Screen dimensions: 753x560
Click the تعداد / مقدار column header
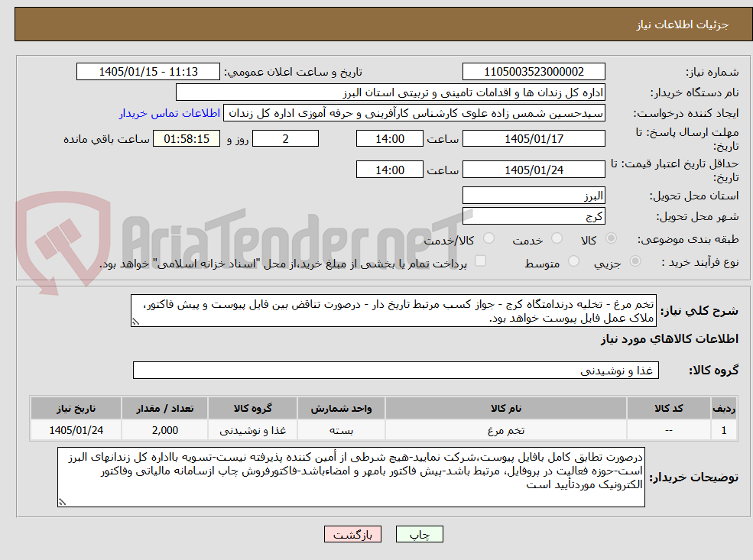coord(164,409)
